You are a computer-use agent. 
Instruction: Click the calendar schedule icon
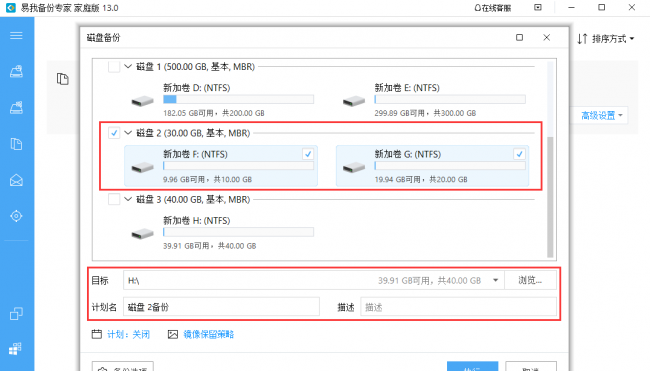click(x=97, y=334)
